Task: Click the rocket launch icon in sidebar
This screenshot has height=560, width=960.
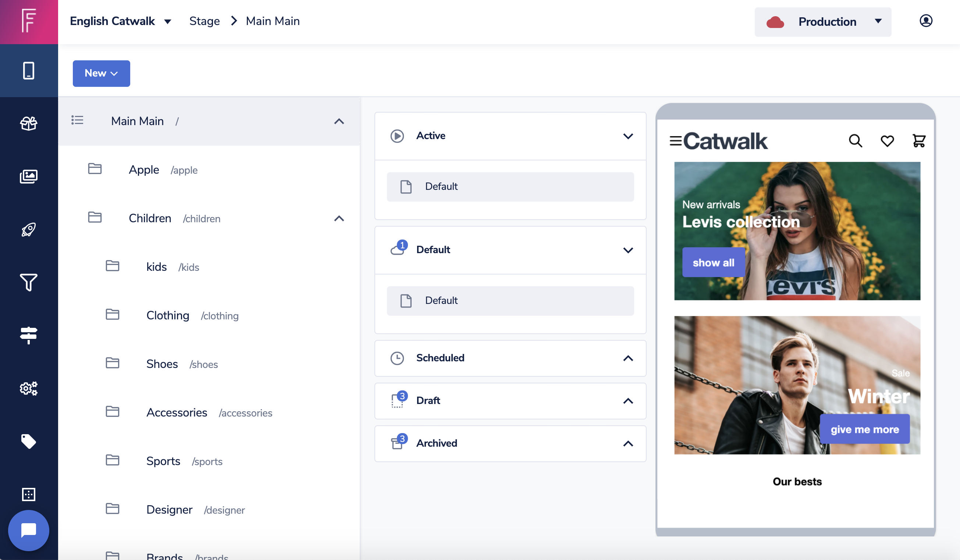Action: 29,229
